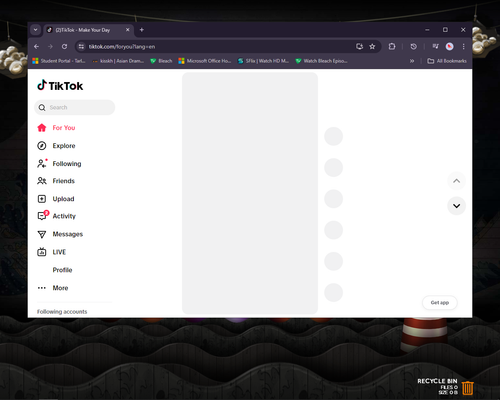
Task: Go forward in browser history
Action: pos(50,47)
